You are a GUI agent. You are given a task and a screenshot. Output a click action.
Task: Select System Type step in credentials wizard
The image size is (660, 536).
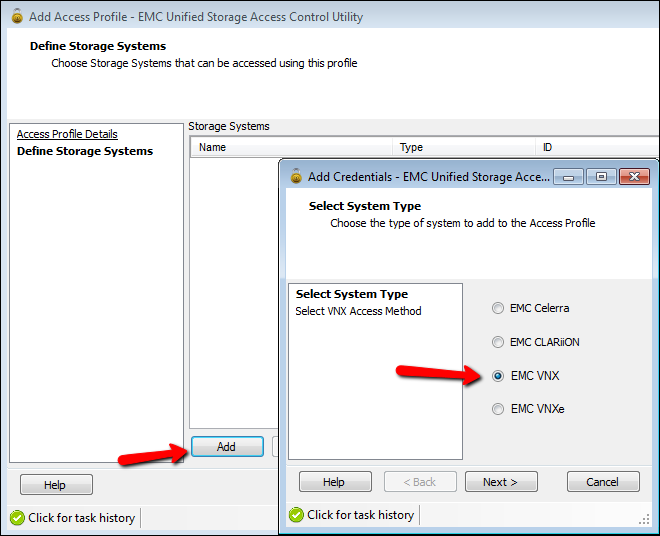[x=351, y=294]
